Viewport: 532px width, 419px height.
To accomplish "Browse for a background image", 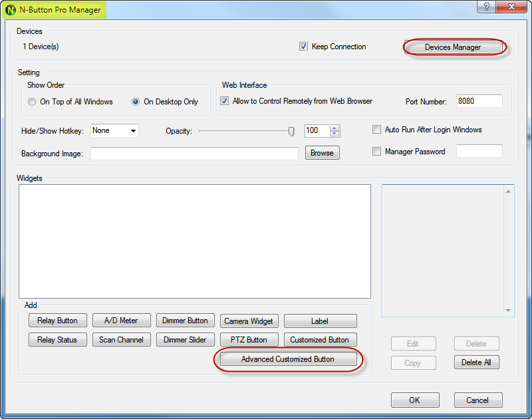I will point(323,153).
